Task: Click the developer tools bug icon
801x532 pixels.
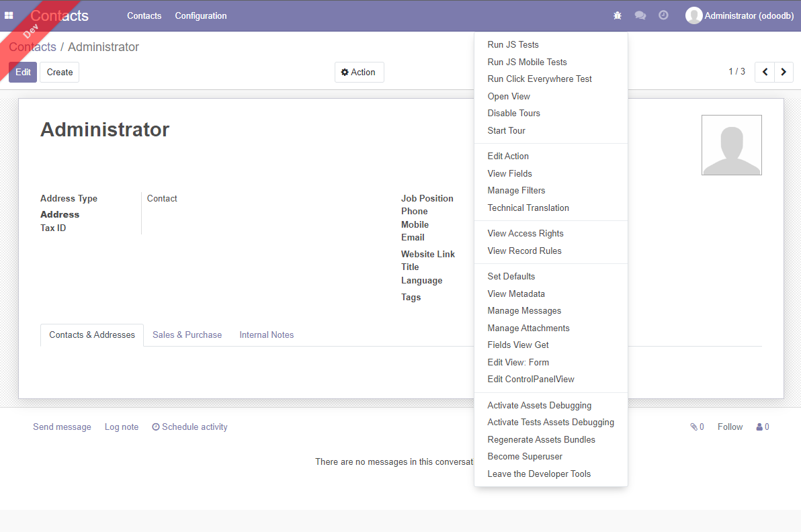Action: [x=617, y=15]
